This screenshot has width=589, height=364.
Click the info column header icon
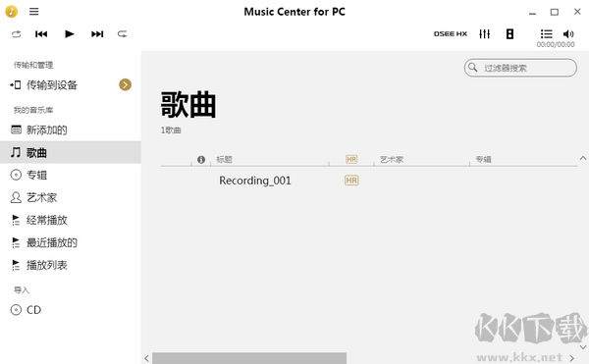(x=201, y=160)
